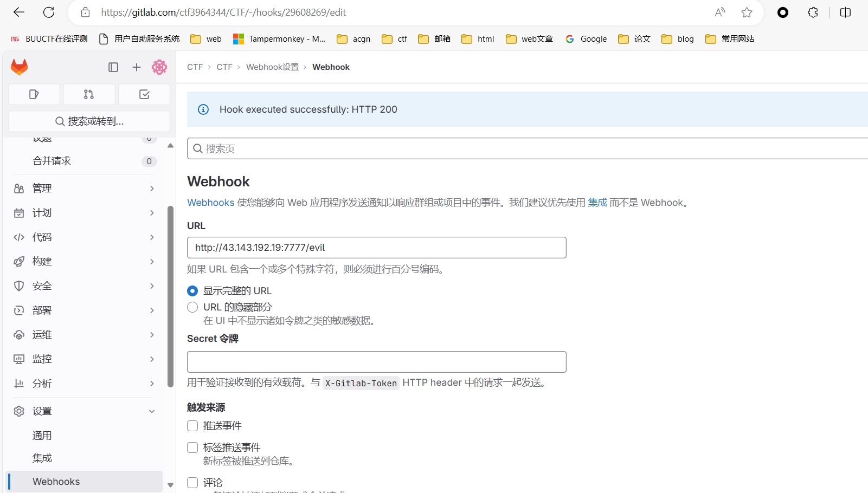Open the blog bookmark folder
Image resolution: width=868 pixels, height=493 pixels.
(678, 39)
